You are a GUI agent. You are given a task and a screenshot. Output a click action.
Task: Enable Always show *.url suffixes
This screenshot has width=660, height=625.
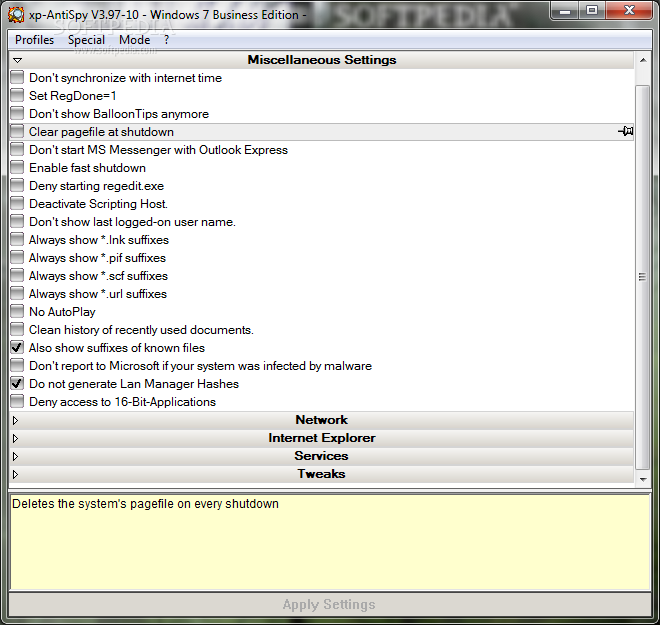click(x=17, y=293)
